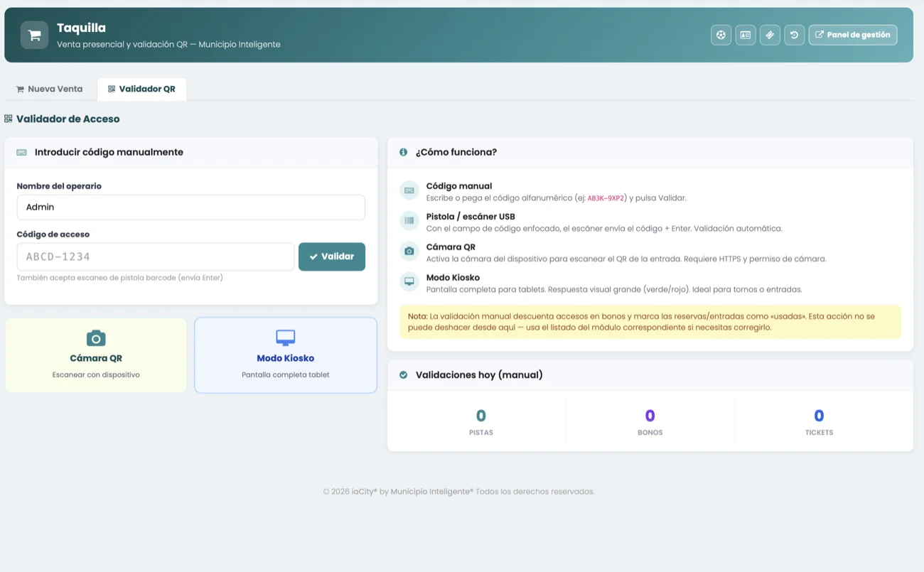Click the example code AB3K-9XP2

pos(606,199)
